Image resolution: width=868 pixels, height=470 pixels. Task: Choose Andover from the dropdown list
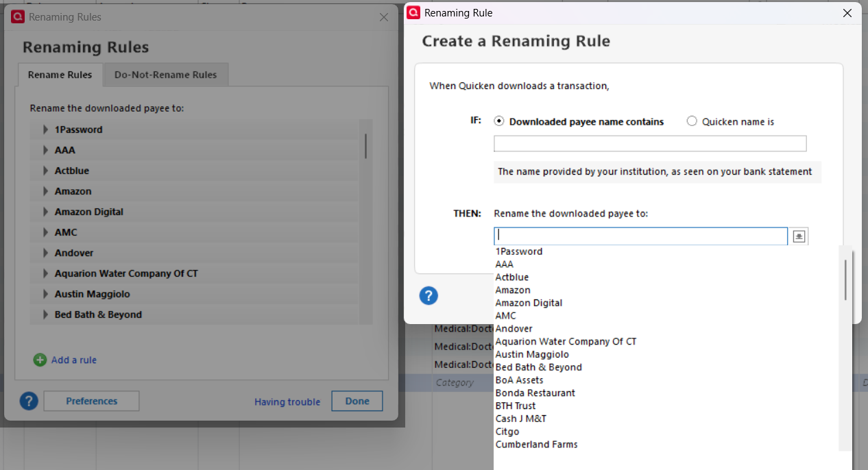click(514, 329)
